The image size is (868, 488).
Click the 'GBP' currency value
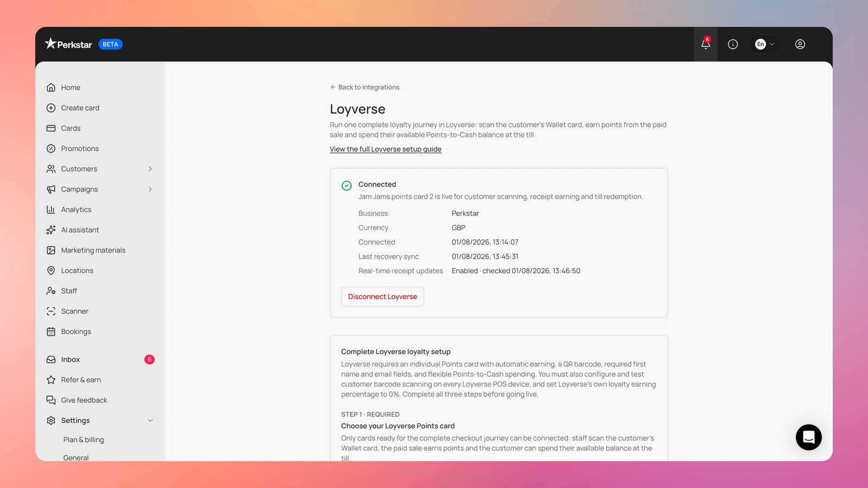coord(458,228)
